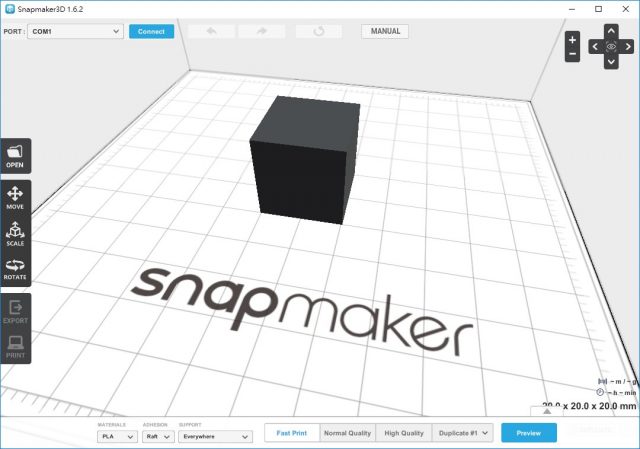Open a model file with OPEN
This screenshot has width=640, height=449.
pyautogui.click(x=15, y=156)
